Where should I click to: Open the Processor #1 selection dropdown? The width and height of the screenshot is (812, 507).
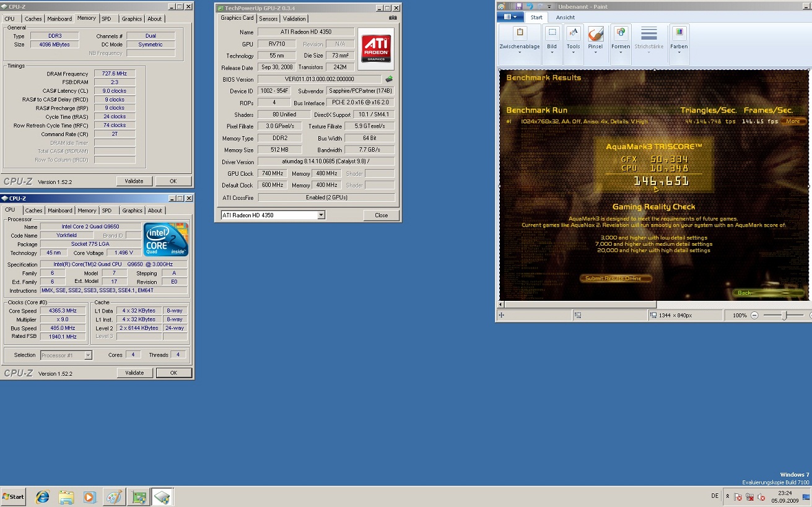pyautogui.click(x=66, y=355)
